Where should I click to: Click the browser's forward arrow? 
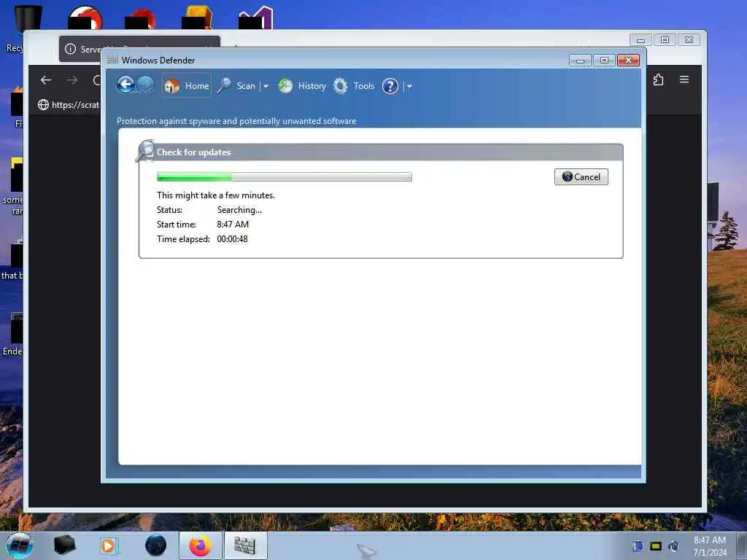click(72, 80)
